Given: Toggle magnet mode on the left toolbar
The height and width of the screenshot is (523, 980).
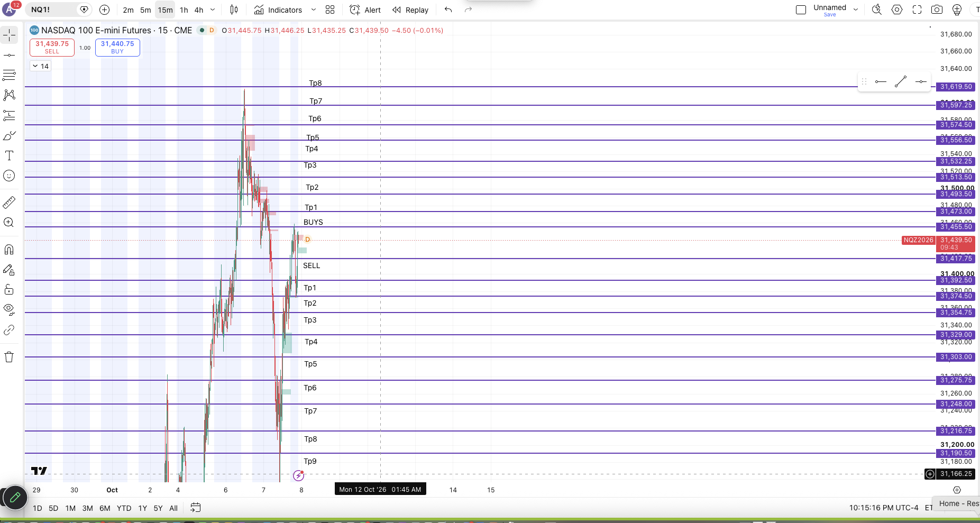Looking at the screenshot, I should (x=9, y=249).
